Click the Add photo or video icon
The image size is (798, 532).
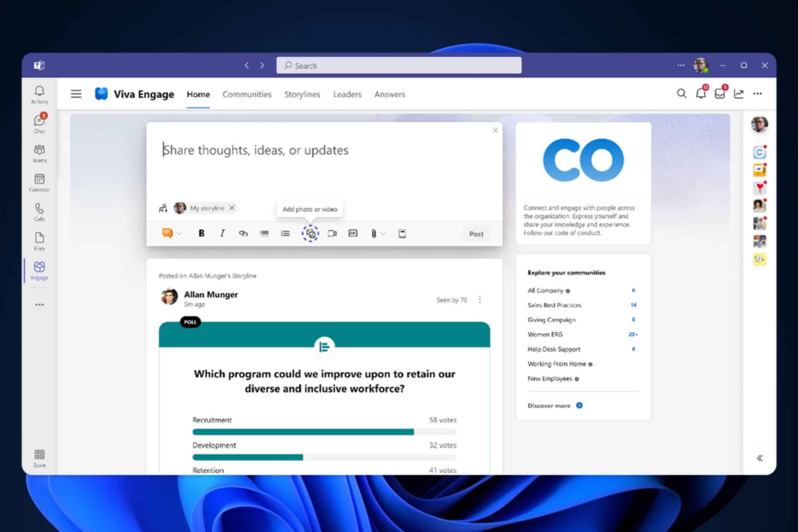[x=310, y=234]
